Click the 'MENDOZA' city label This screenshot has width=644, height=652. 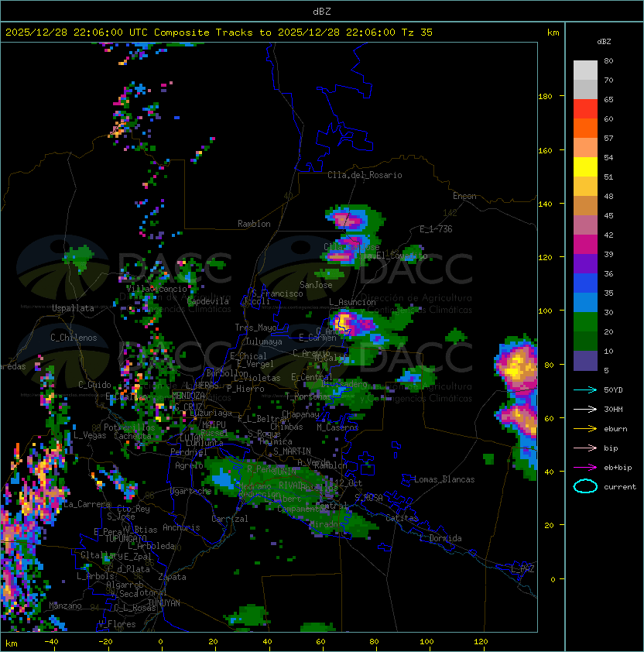(188, 395)
